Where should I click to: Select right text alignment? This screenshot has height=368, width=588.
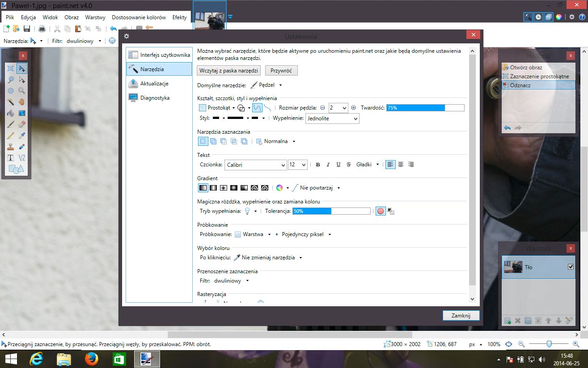[x=411, y=165]
